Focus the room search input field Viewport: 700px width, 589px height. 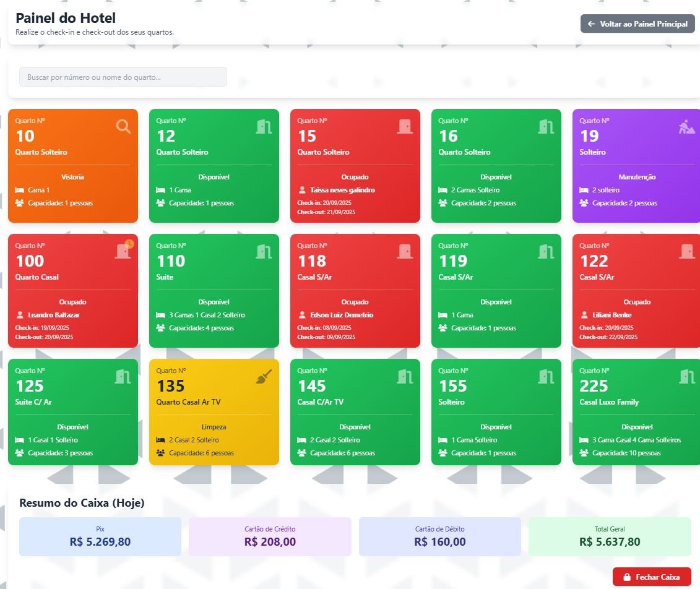coord(123,77)
